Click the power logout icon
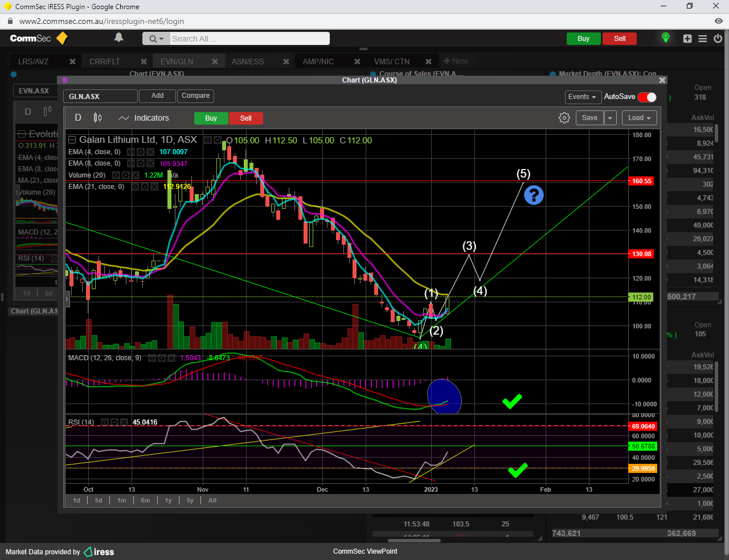The width and height of the screenshot is (729, 560). click(x=718, y=39)
